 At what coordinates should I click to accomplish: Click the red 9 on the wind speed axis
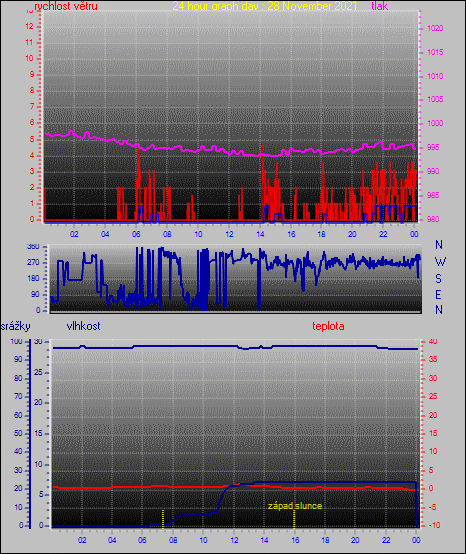[32, 74]
